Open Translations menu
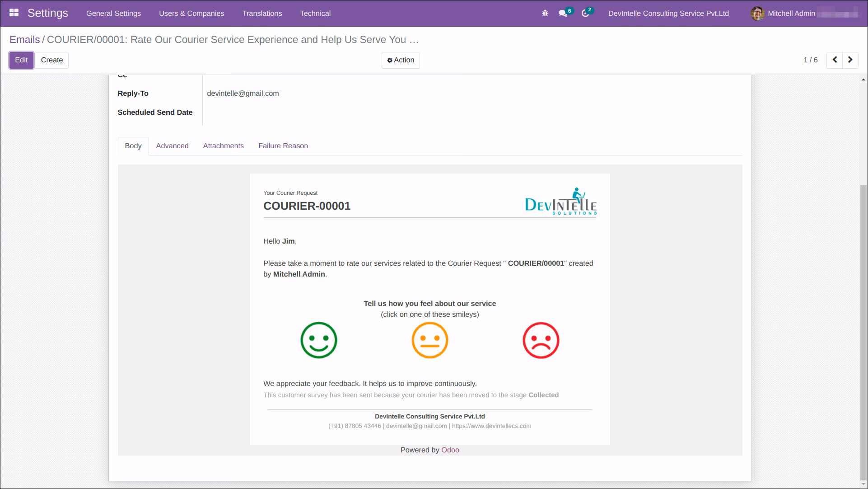 tap(262, 14)
